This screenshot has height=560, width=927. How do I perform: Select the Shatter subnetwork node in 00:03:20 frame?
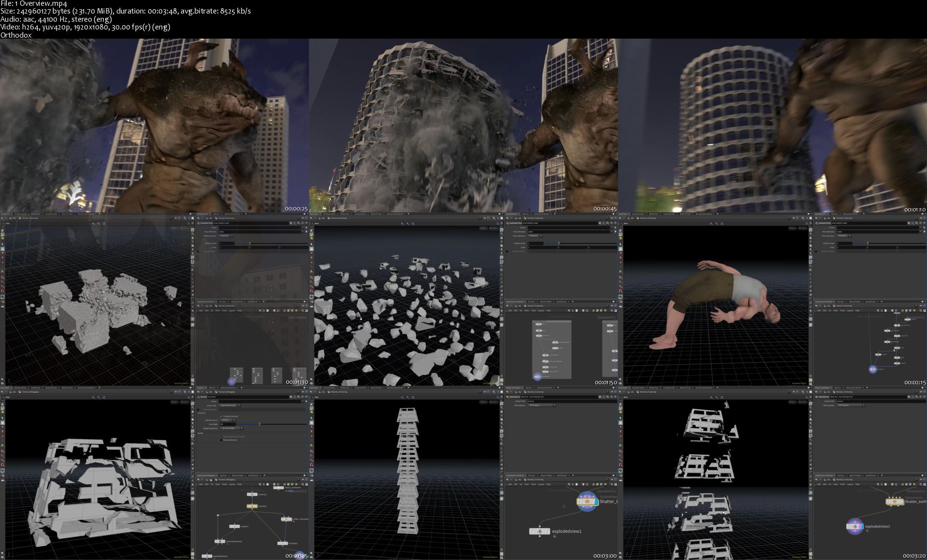click(895, 502)
